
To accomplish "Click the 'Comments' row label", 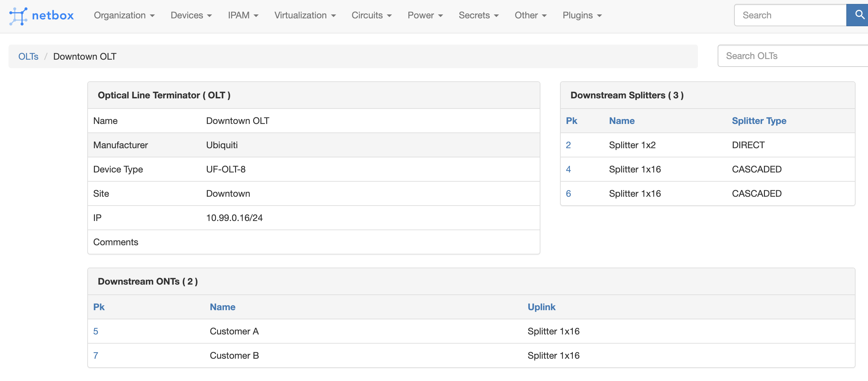I will tap(116, 242).
